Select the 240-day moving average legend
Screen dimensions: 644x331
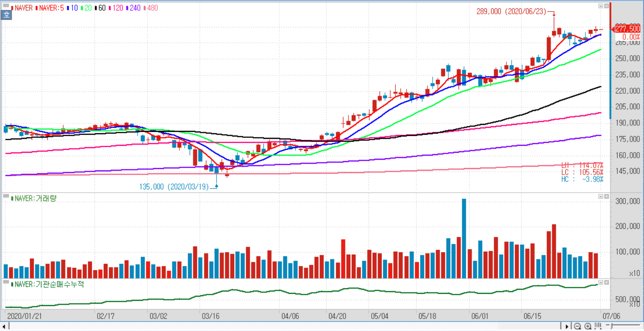point(135,8)
